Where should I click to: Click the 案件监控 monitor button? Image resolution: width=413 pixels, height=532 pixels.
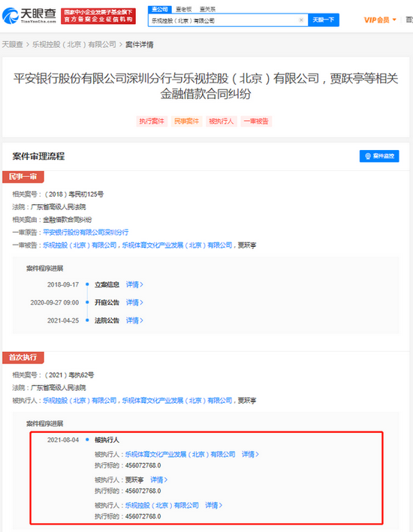[379, 156]
